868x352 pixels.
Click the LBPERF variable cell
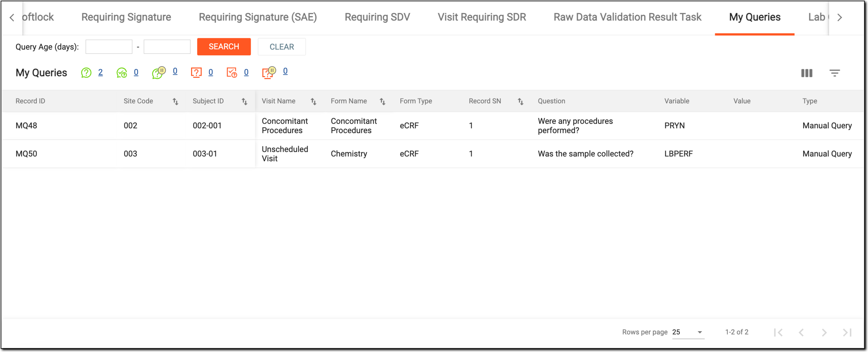[678, 154]
